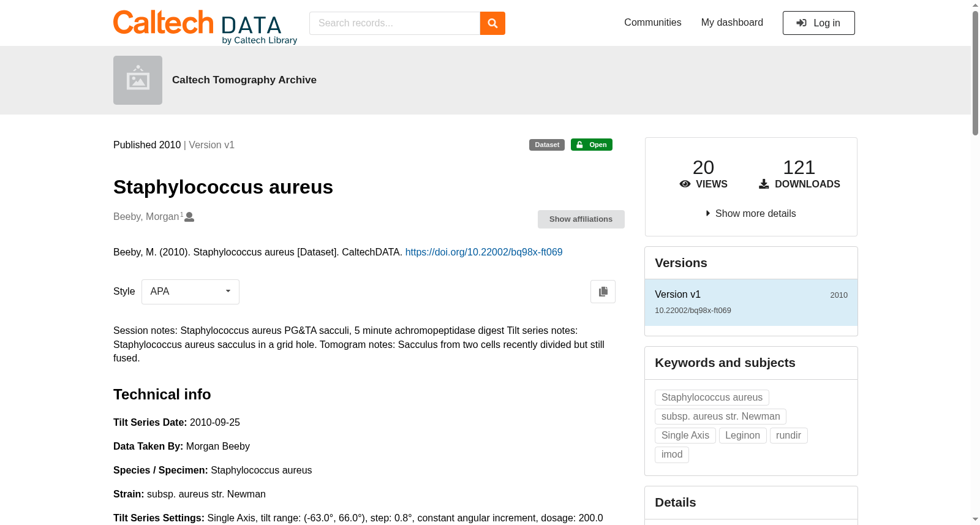Click the gray Dataset badge

[x=547, y=145]
